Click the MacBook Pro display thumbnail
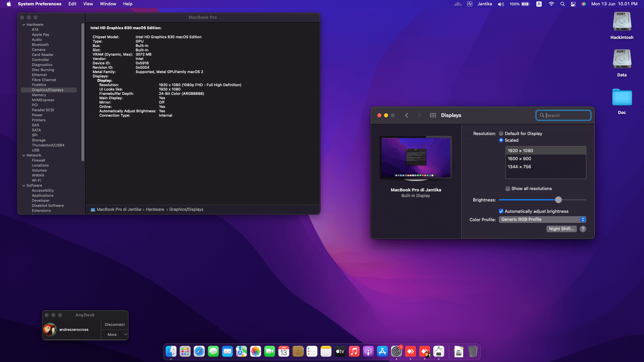 click(416, 158)
